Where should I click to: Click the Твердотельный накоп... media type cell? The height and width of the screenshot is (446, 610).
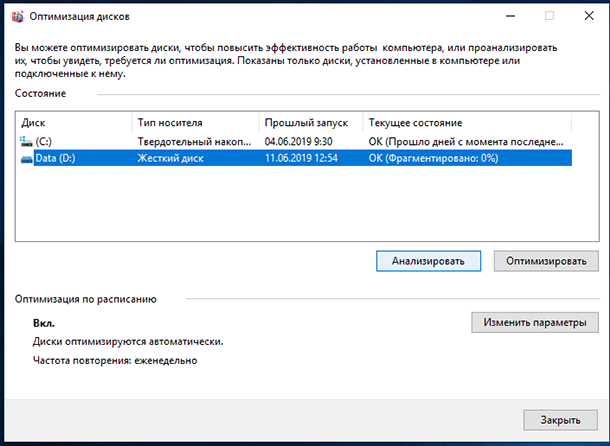pos(194,142)
